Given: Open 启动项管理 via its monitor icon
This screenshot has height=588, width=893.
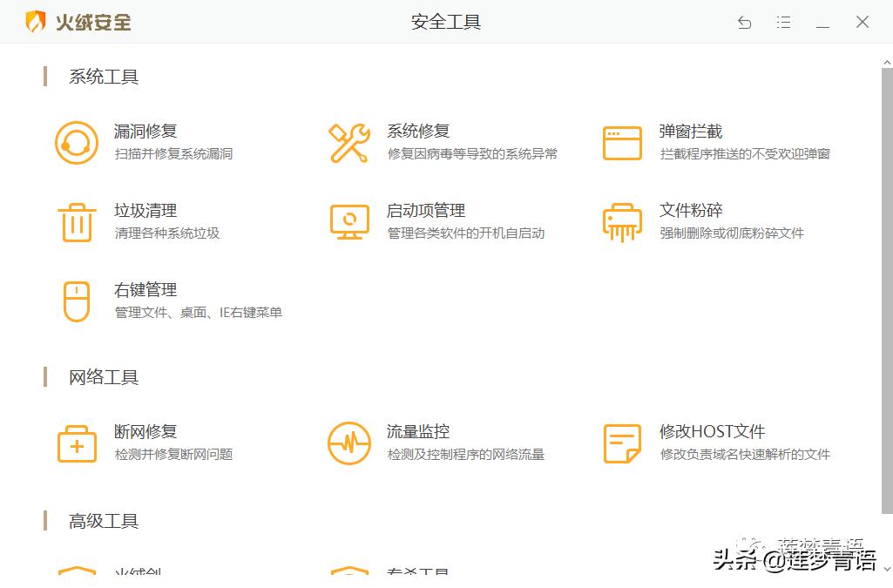Looking at the screenshot, I should coord(348,220).
